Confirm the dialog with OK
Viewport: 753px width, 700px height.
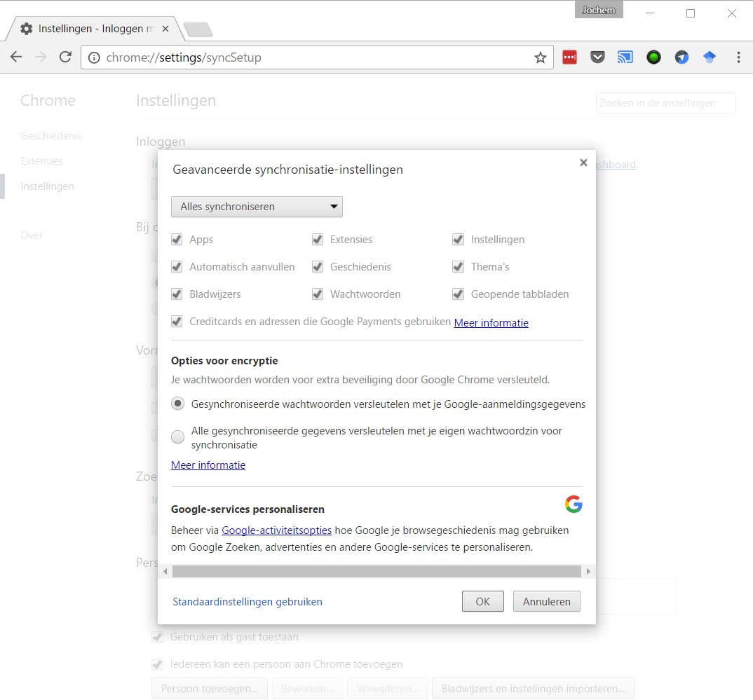(482, 601)
